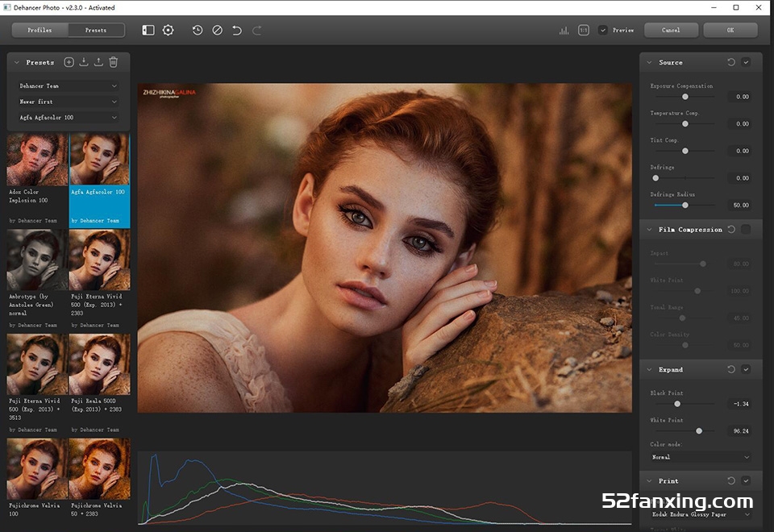Select Fuji Eterna Vivid 500 + 2383 thumbnail
774x532 pixels.
click(x=99, y=260)
